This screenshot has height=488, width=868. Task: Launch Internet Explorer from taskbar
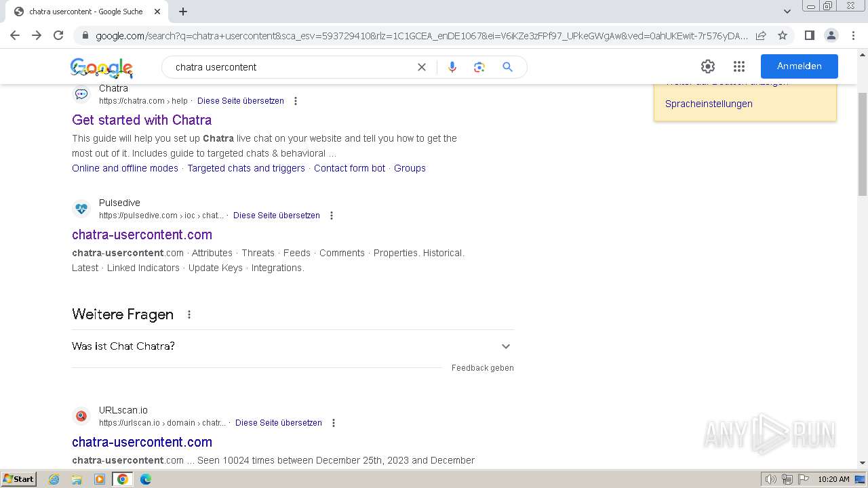(54, 479)
